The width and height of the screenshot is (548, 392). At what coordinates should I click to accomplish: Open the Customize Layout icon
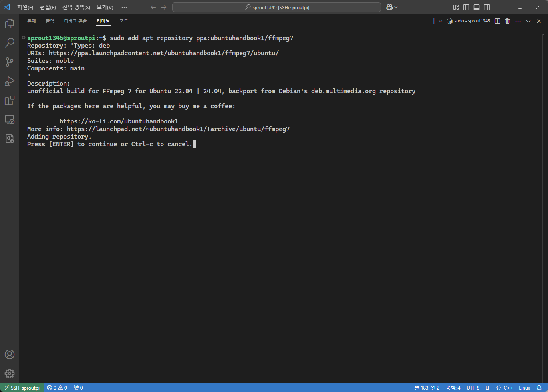(x=456, y=7)
